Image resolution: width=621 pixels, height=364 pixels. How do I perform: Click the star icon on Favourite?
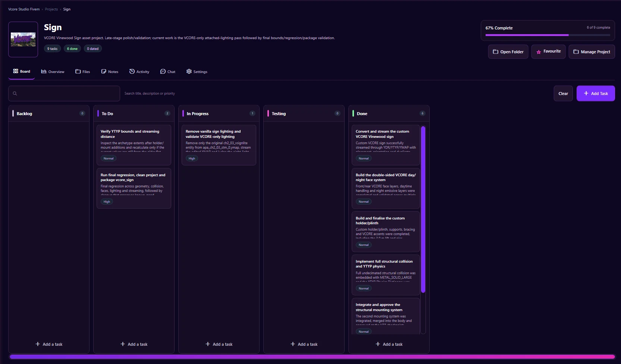(x=539, y=52)
